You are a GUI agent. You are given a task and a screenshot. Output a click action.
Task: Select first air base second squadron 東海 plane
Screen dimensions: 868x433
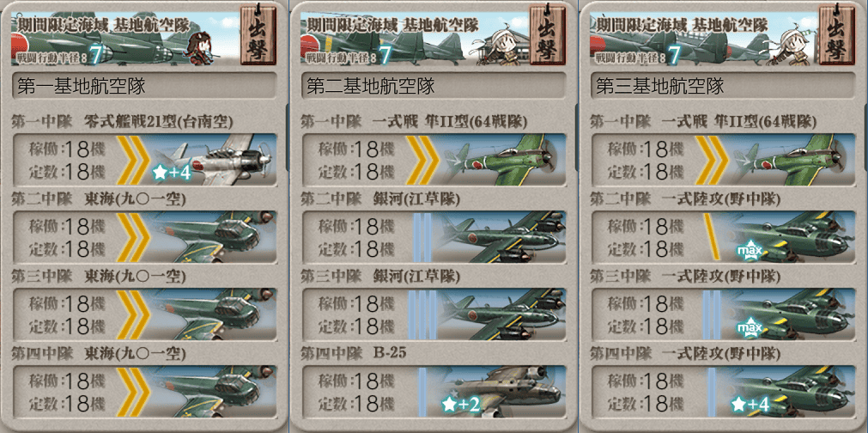coord(213,237)
